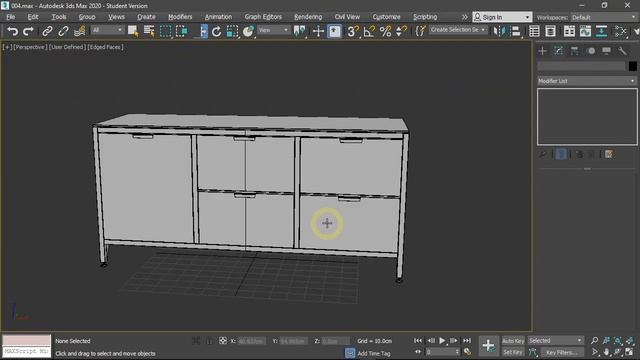Open the Scripting menu
Image resolution: width=640 pixels, height=360 pixels.
click(x=425, y=17)
